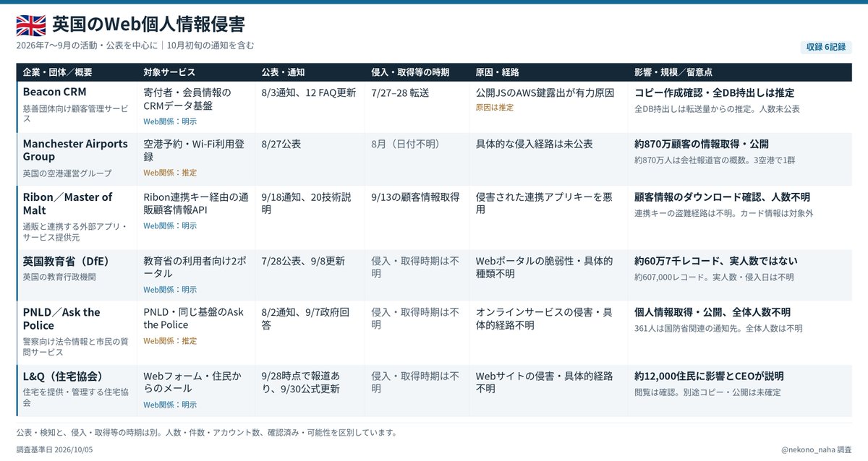
Task: Click Web関係：推定 tag in Manchester Airports row
Action: [x=170, y=173]
